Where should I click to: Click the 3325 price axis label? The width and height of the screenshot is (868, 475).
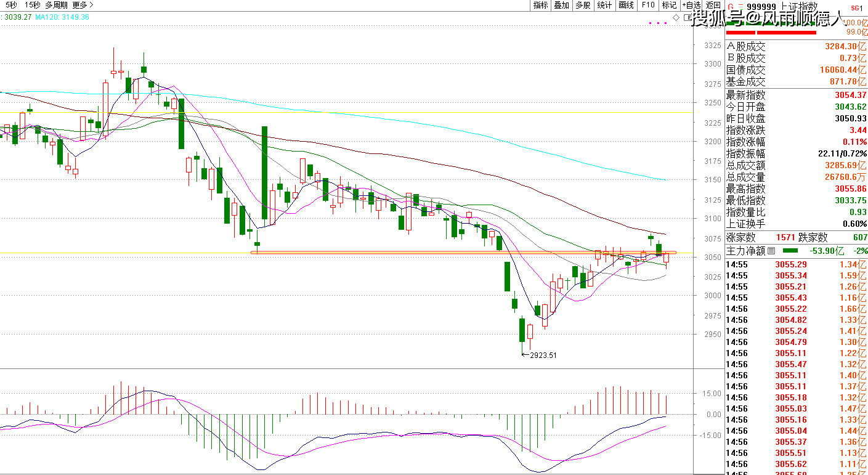712,46
